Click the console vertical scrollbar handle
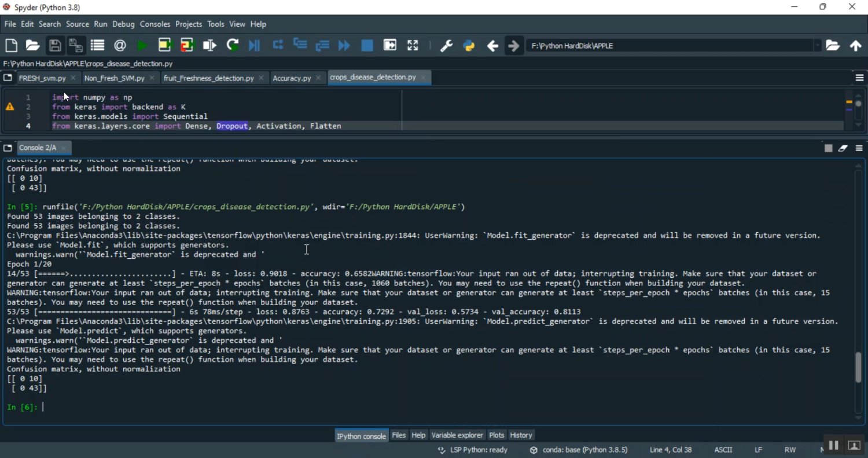 (x=858, y=367)
